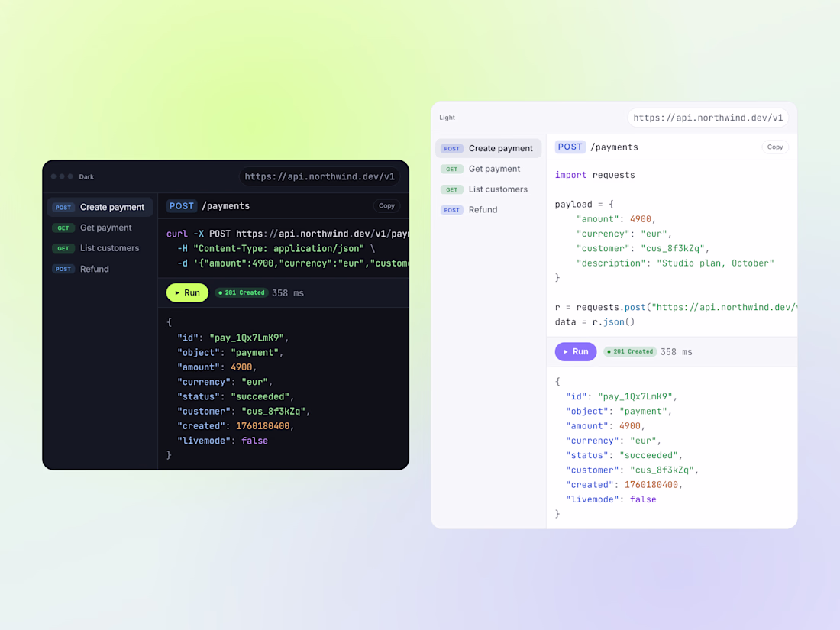This screenshot has height=630, width=840.
Task: Click the 201 Created status in Dark window
Action: (241, 292)
